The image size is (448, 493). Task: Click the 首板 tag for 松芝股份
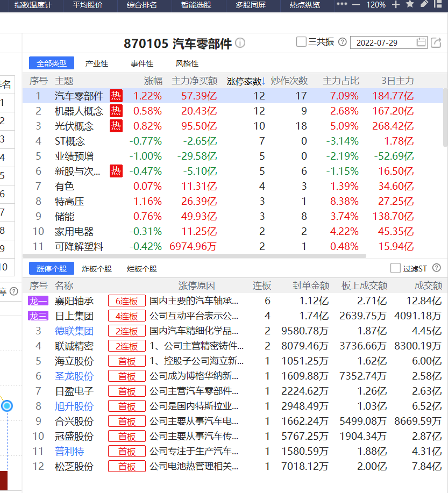[127, 467]
